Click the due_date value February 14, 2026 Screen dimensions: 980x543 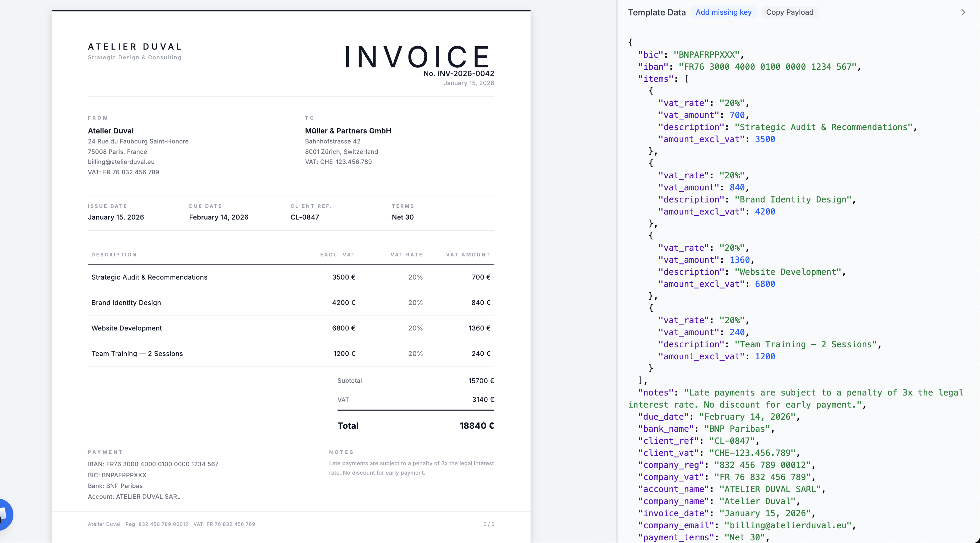coord(748,417)
